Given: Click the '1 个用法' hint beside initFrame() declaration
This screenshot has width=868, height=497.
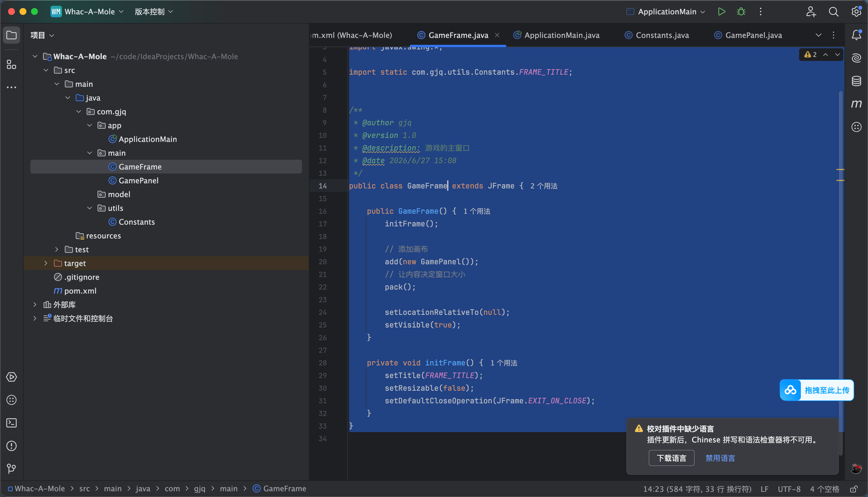Looking at the screenshot, I should 504,363.
